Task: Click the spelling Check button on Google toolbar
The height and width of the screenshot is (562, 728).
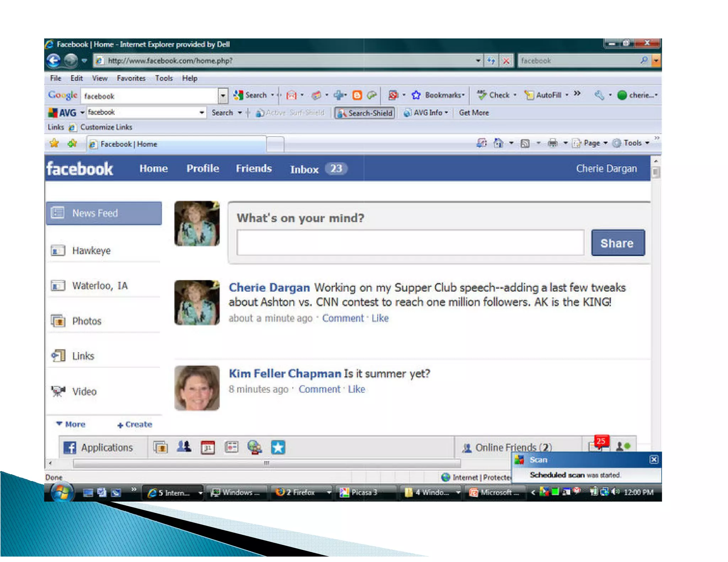Action: (493, 95)
